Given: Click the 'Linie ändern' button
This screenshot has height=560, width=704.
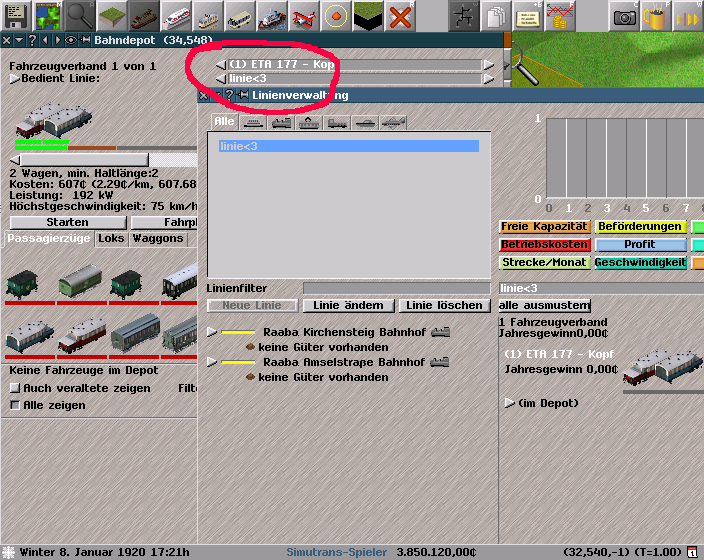Looking at the screenshot, I should (348, 305).
